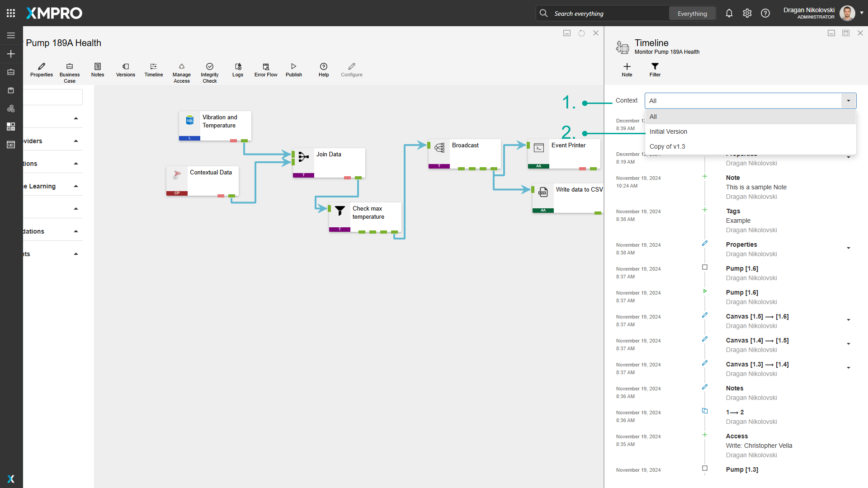
Task: Collapse the 'dations' toolbox category
Action: (76, 231)
